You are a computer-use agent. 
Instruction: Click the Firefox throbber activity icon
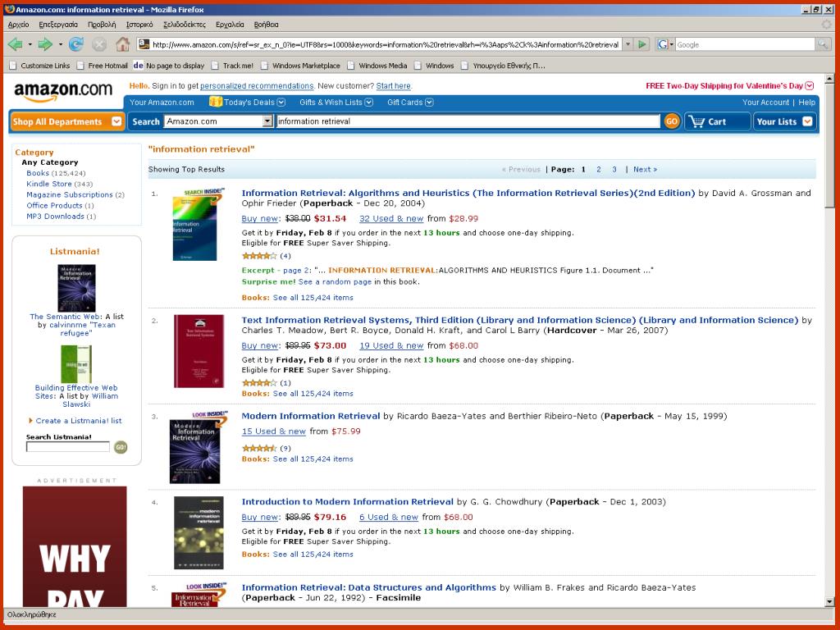(827, 25)
